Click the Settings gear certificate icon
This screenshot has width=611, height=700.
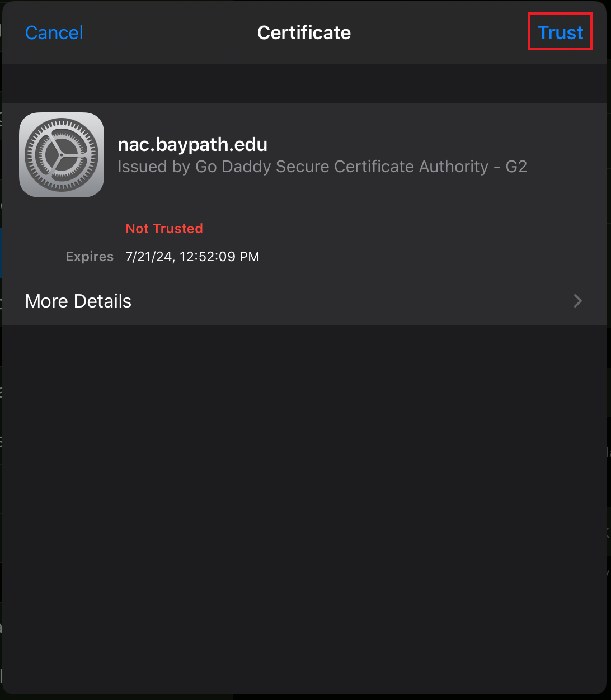click(62, 155)
